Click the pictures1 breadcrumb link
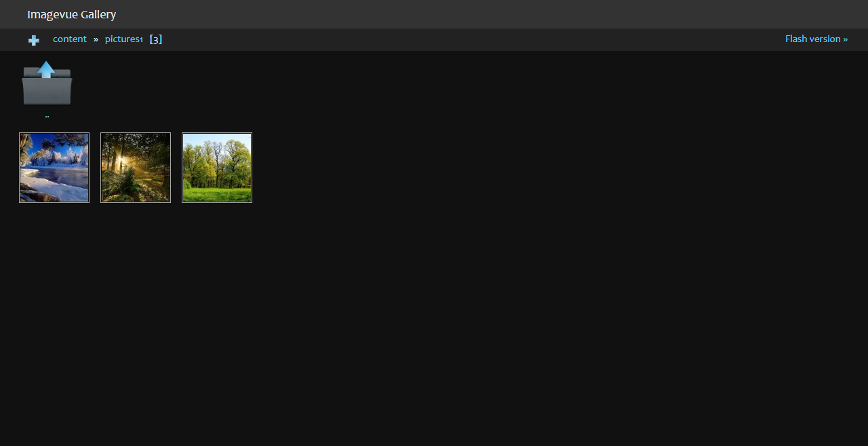The width and height of the screenshot is (868, 446). pyautogui.click(x=123, y=39)
